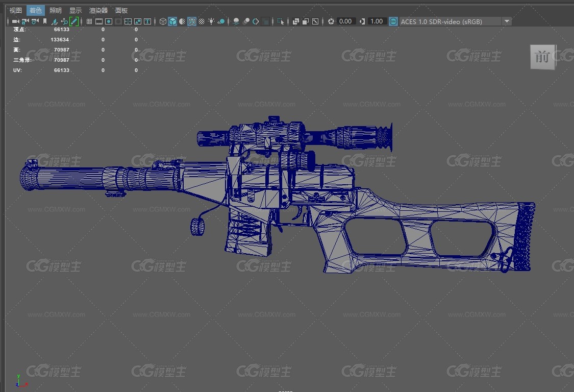Viewport: 574px width, 392px height.
Task: Click the Safe Title icon
Action: click(x=147, y=21)
